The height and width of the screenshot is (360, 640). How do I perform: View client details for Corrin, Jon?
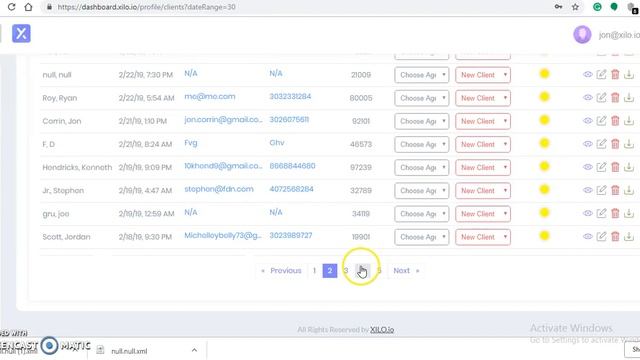pyautogui.click(x=587, y=121)
